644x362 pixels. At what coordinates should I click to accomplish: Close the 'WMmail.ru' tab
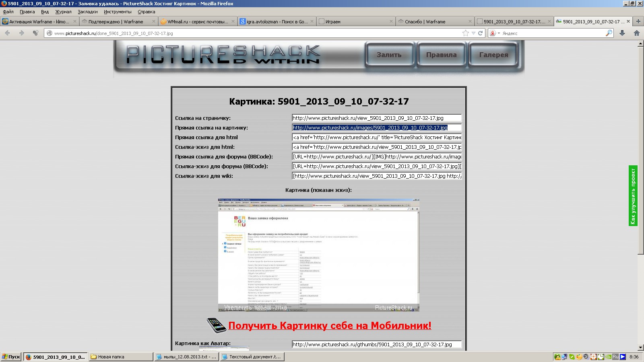click(x=233, y=21)
